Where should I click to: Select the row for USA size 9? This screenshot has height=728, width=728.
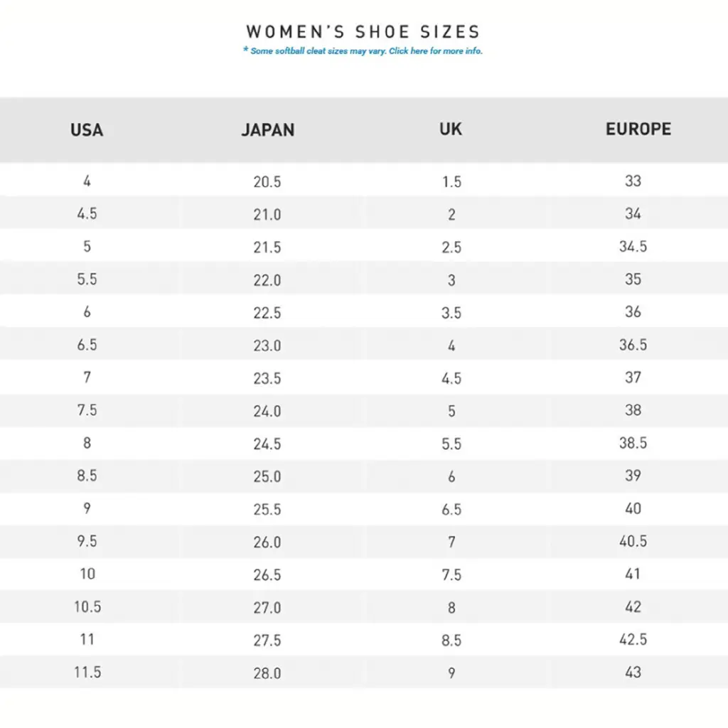[86, 509]
